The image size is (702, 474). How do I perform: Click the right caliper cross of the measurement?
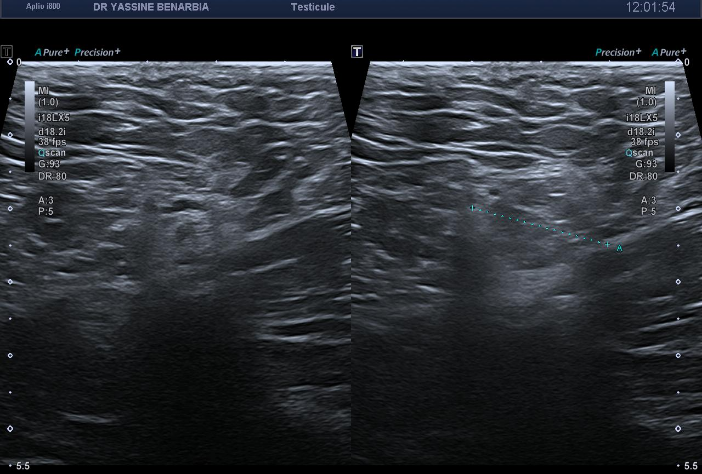tap(607, 244)
